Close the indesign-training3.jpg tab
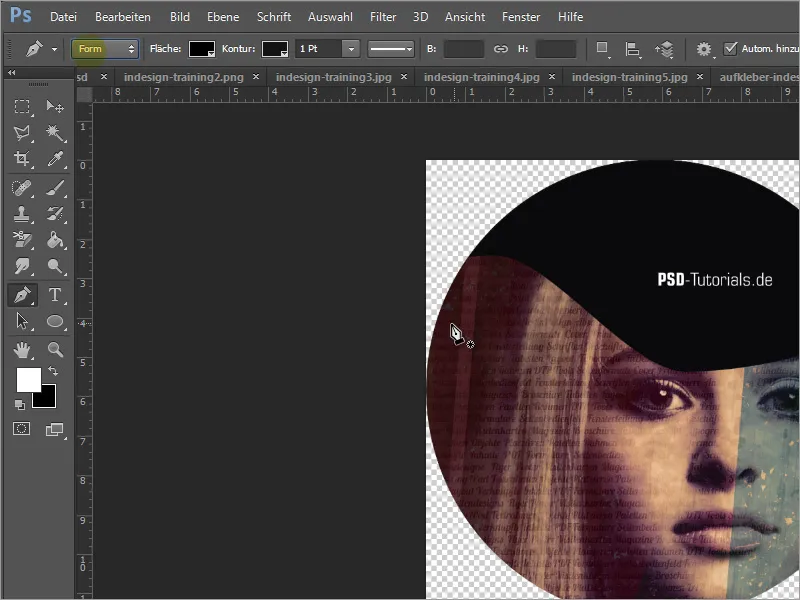 point(404,77)
